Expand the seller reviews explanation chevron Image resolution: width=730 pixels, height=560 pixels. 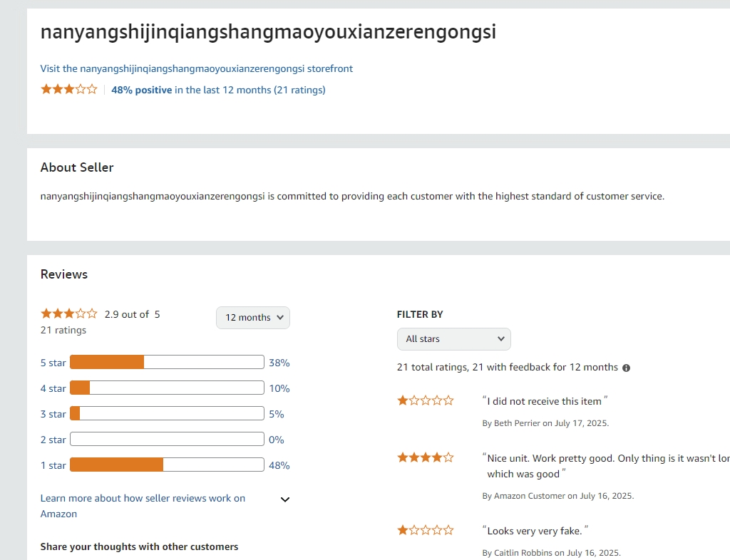point(284,499)
